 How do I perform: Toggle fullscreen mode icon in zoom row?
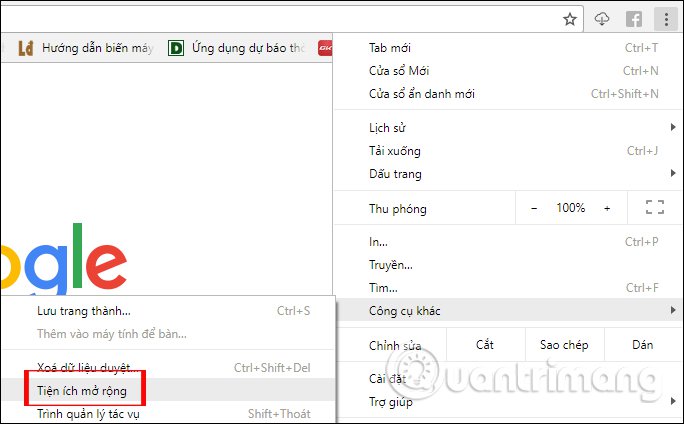point(655,207)
